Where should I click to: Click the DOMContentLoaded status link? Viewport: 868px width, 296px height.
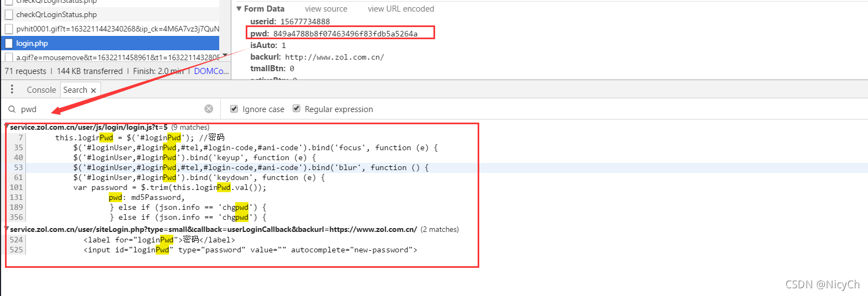(211, 71)
